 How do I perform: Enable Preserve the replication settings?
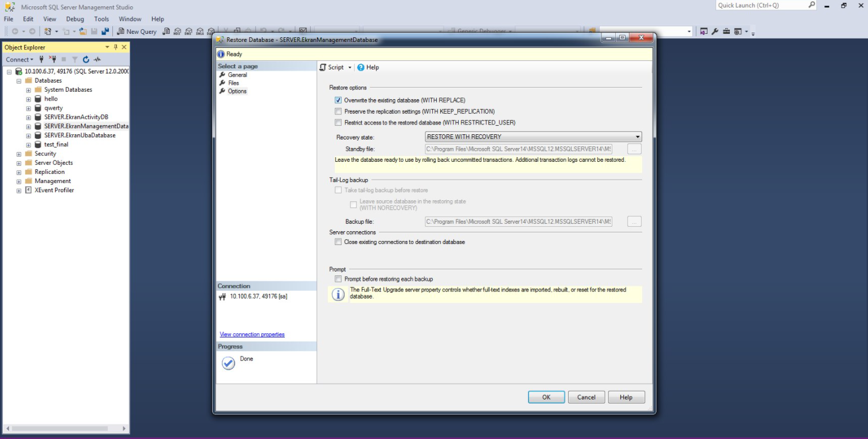[x=338, y=111]
